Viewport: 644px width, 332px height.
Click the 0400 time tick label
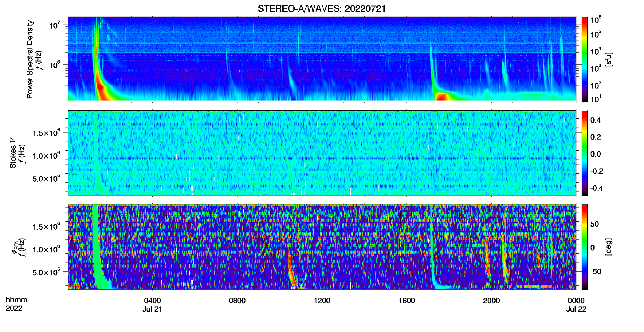click(x=152, y=300)
